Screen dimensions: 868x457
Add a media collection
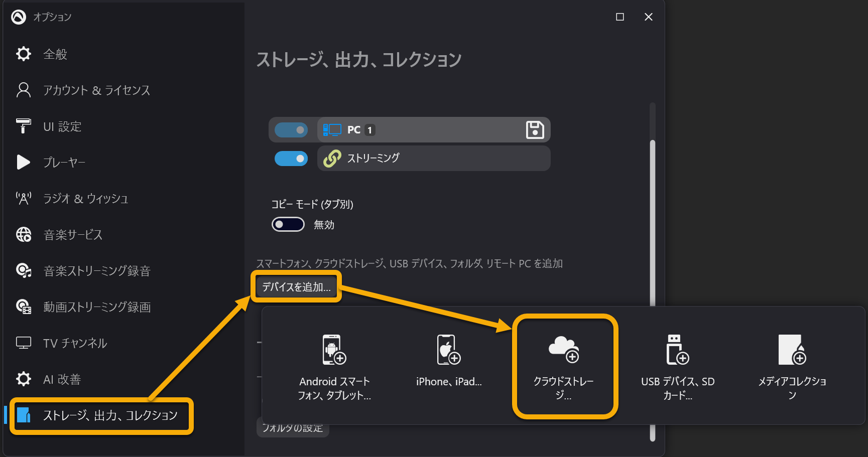tap(792, 367)
